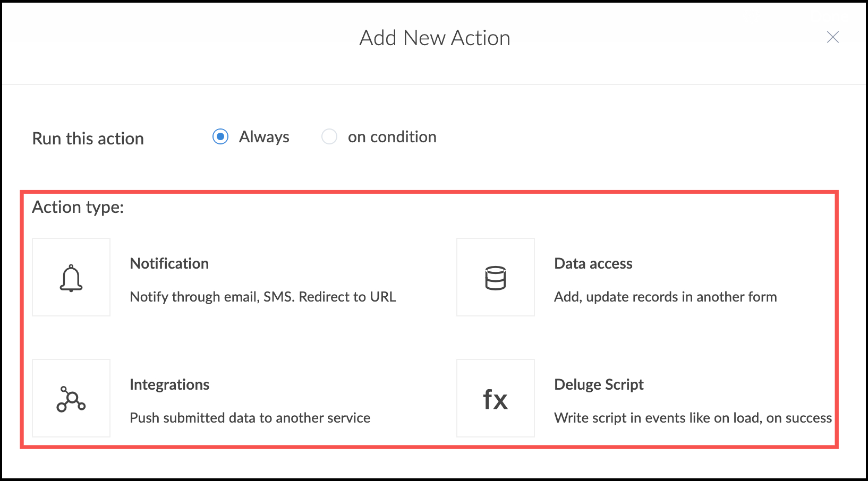Pick the Integrations nodes icon

(71, 398)
